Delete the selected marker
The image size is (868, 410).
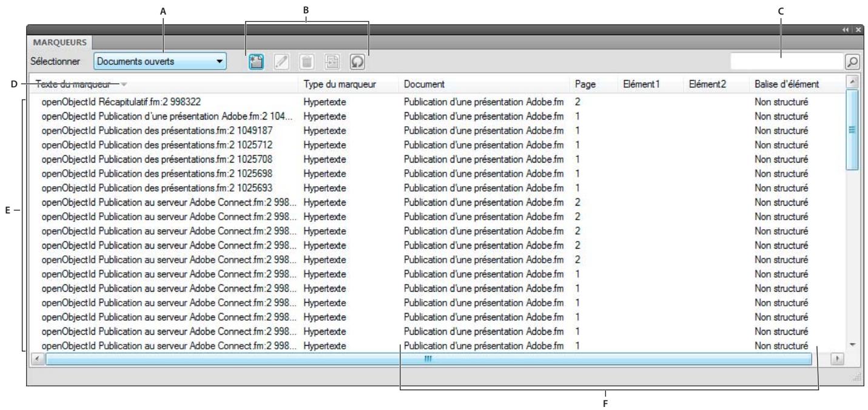pos(305,60)
